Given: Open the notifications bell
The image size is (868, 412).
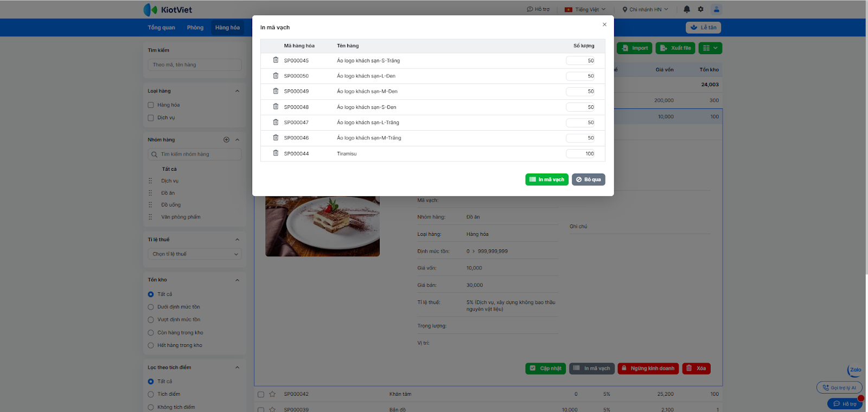Looking at the screenshot, I should tap(687, 9).
